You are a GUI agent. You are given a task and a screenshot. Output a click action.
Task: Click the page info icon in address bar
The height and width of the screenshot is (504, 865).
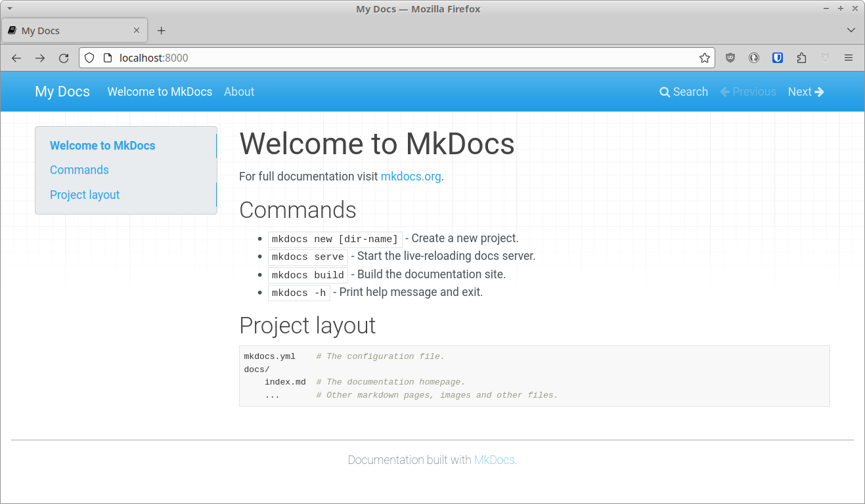point(108,58)
